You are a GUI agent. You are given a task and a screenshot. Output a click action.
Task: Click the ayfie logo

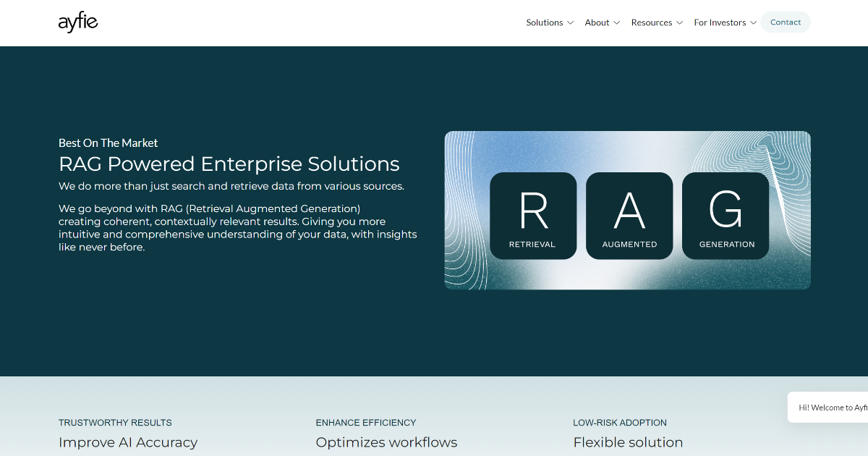tap(78, 22)
